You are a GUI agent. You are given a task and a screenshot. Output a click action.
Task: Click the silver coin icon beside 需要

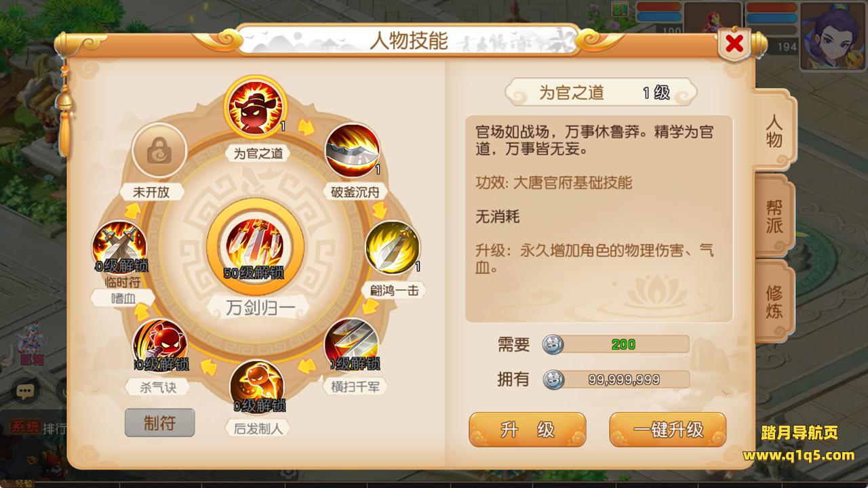(553, 344)
